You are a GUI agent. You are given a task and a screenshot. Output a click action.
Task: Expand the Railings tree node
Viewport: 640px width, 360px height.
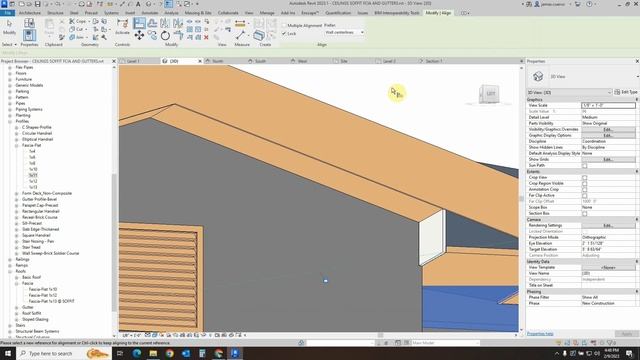pos(10,259)
